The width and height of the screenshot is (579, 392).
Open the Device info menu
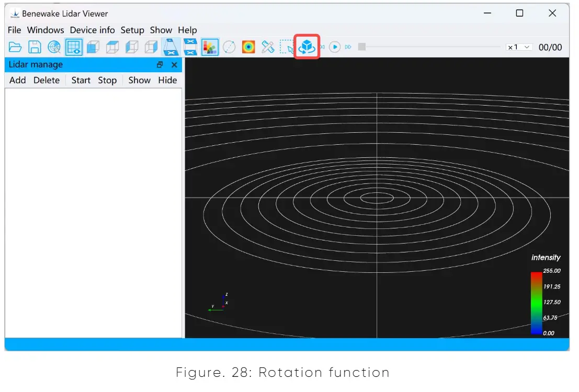pos(92,30)
